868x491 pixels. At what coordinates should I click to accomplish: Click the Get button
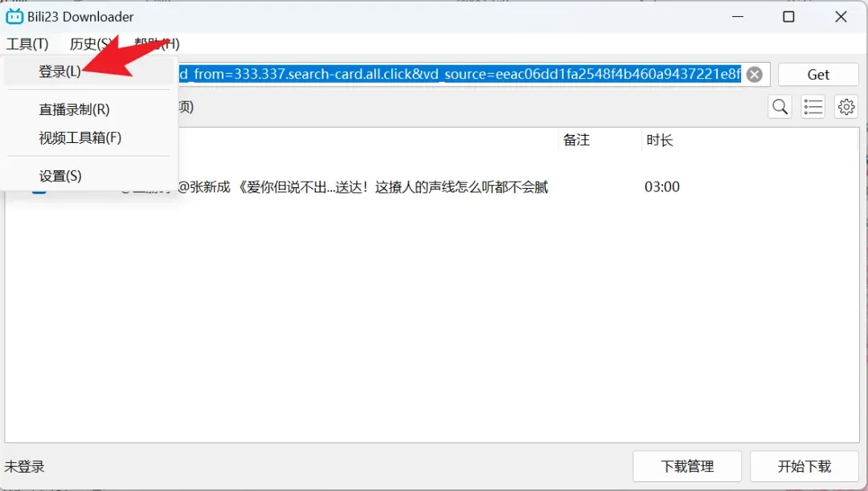(818, 74)
